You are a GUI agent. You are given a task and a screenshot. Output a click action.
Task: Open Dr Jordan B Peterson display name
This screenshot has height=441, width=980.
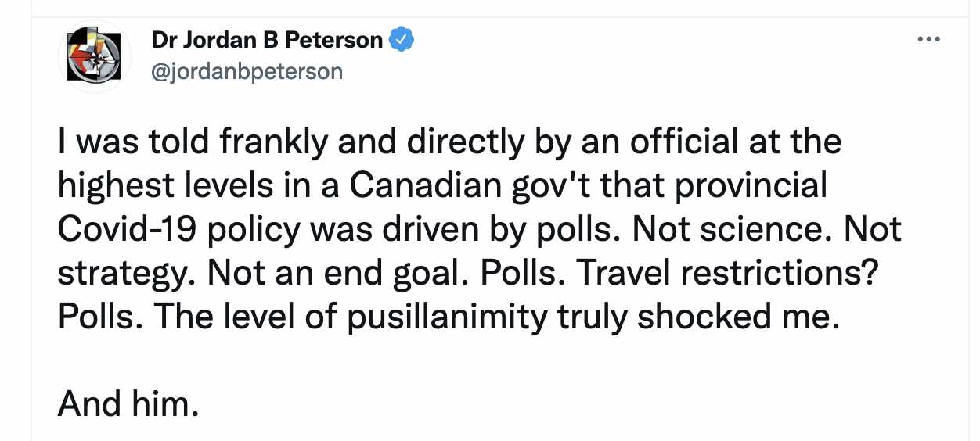coord(267,41)
